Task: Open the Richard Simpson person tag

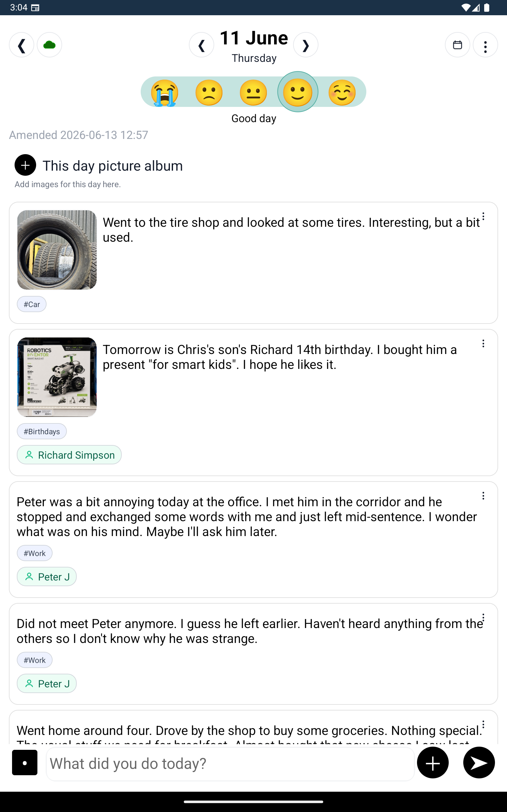Action: (x=69, y=455)
